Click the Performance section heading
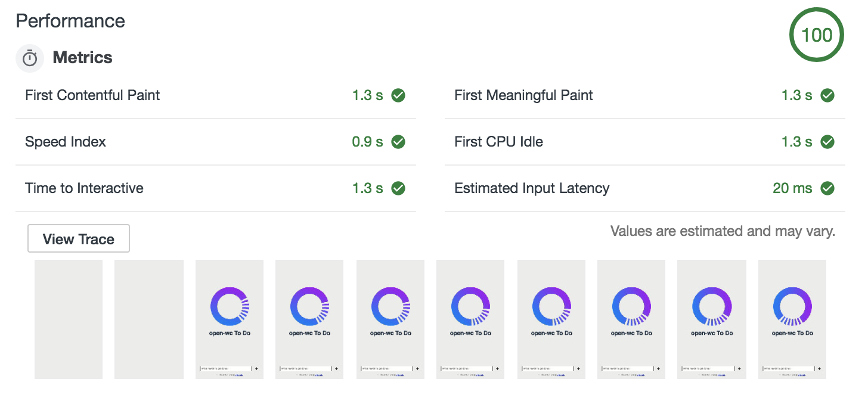The image size is (868, 398). click(70, 21)
